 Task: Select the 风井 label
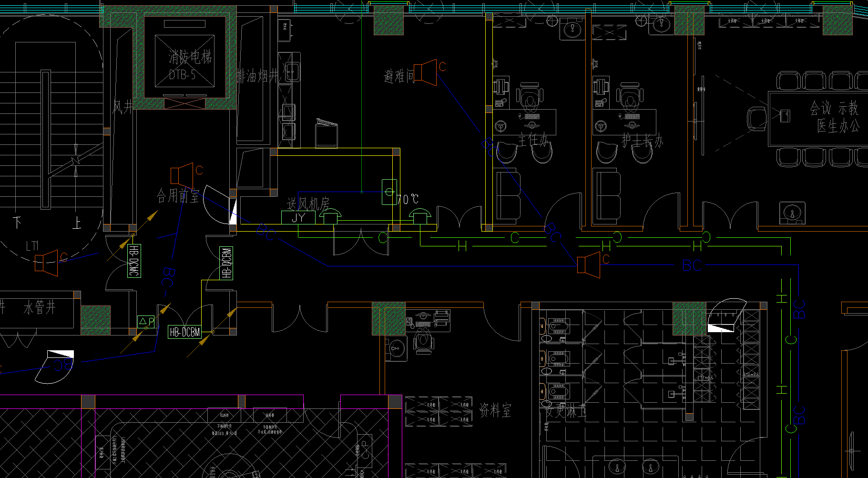(123, 107)
